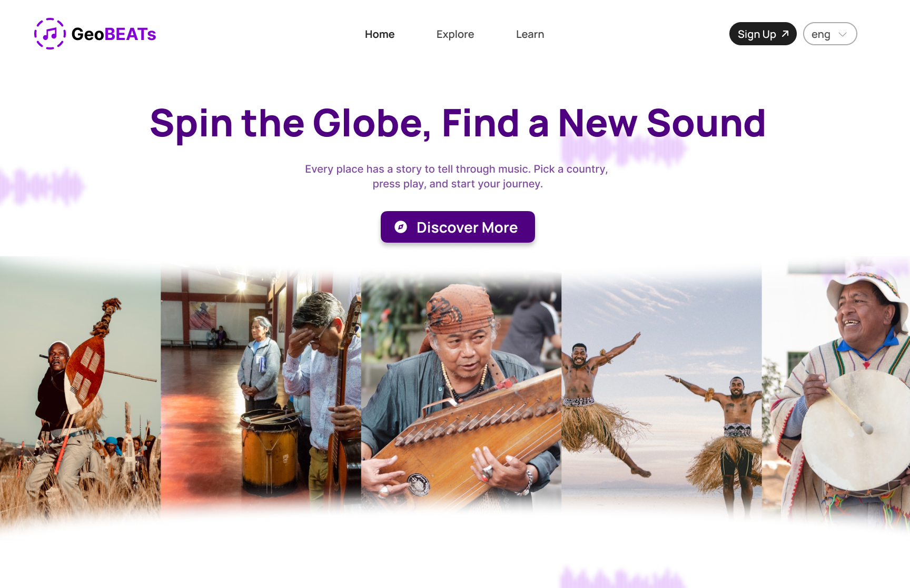Click the GeoBEATs brand name text
910x588 pixels.
coord(114,34)
